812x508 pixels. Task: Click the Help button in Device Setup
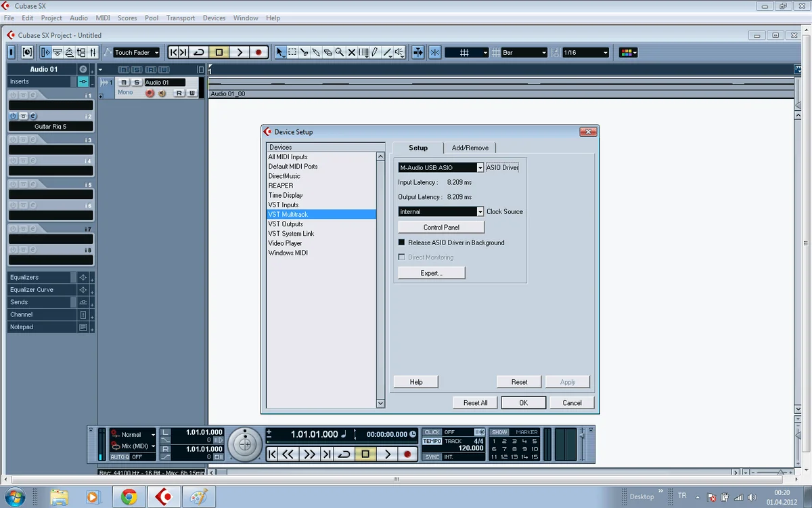click(x=416, y=382)
